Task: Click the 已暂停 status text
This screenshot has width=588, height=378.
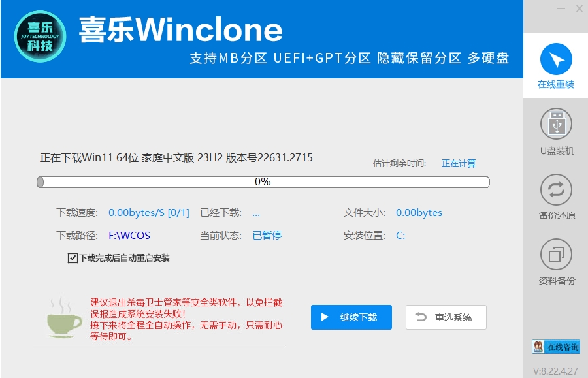Action: click(x=267, y=235)
